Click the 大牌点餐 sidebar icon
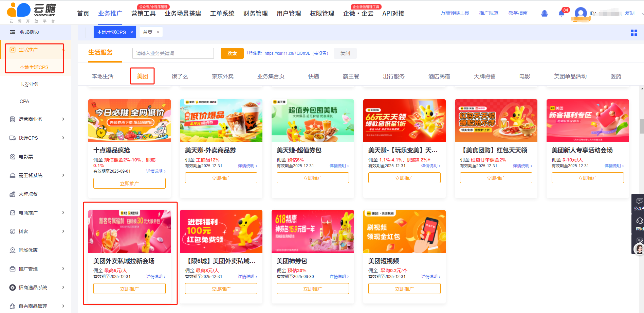This screenshot has width=644, height=313. (13, 194)
